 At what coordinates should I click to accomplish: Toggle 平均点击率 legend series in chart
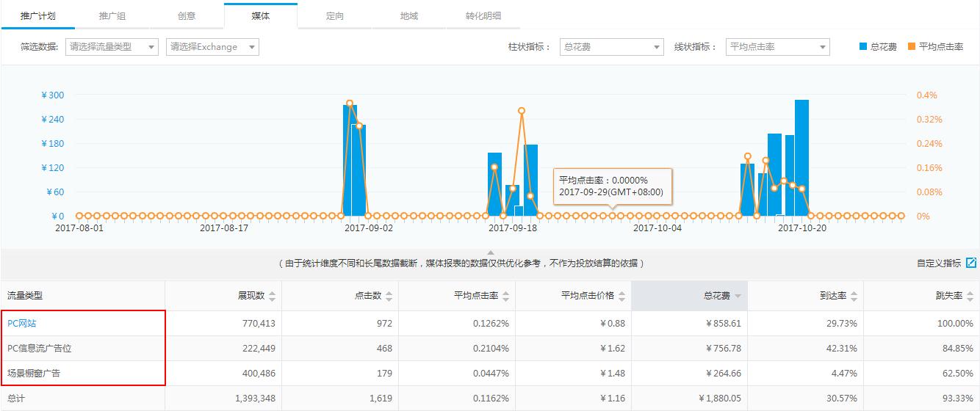pyautogui.click(x=935, y=47)
